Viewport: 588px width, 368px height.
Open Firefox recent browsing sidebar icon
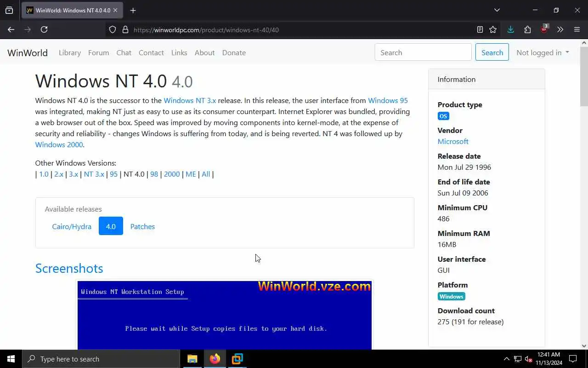pos(9,10)
